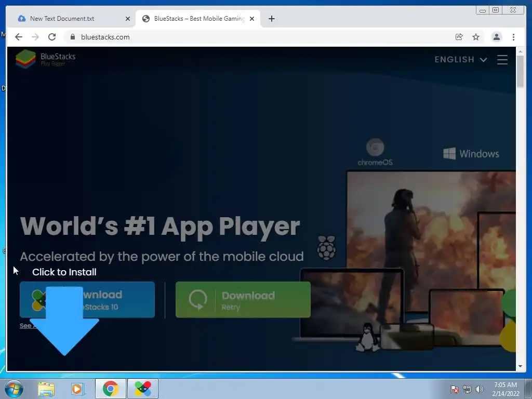Image resolution: width=532 pixels, height=399 pixels.
Task: Bookmark this page with the star icon
Action: 476,37
